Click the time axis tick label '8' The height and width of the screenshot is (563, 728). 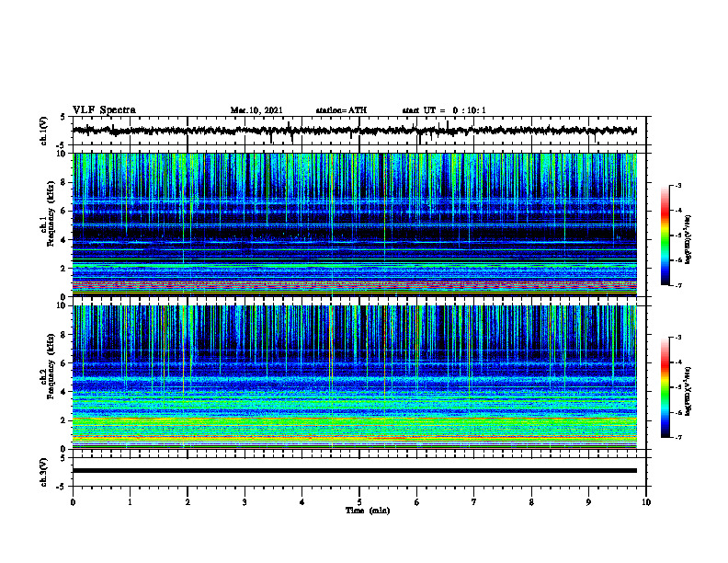point(531,502)
